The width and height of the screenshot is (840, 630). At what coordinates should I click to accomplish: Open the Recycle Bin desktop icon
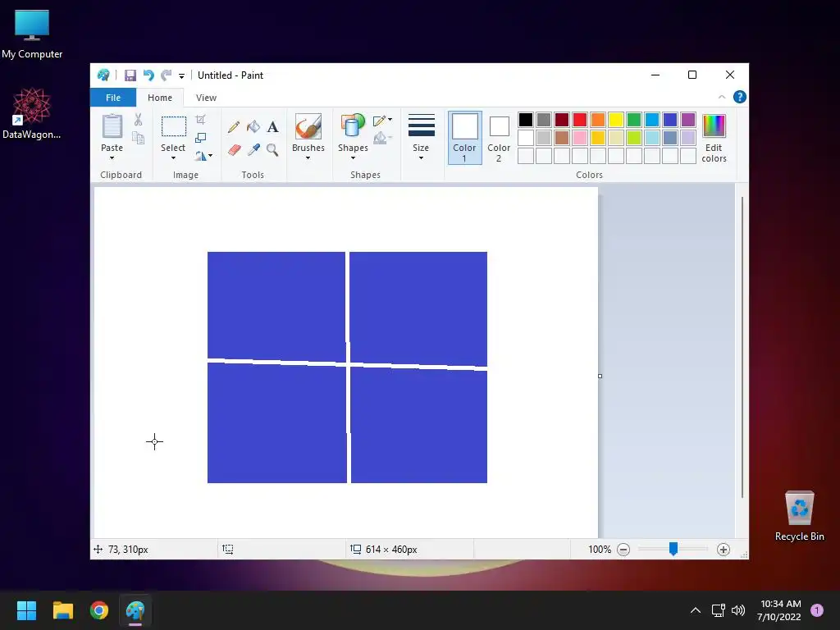[799, 515]
